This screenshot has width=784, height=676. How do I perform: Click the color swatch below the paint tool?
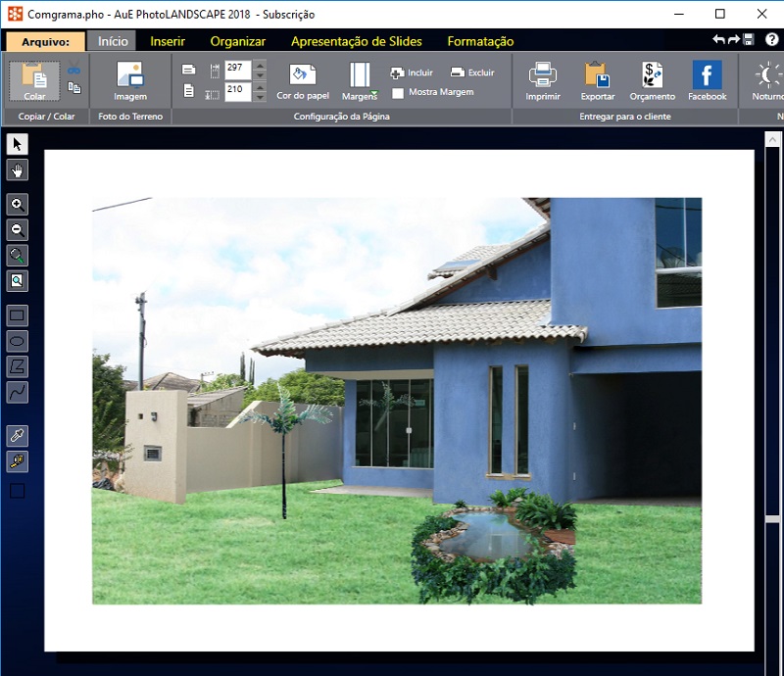18,491
